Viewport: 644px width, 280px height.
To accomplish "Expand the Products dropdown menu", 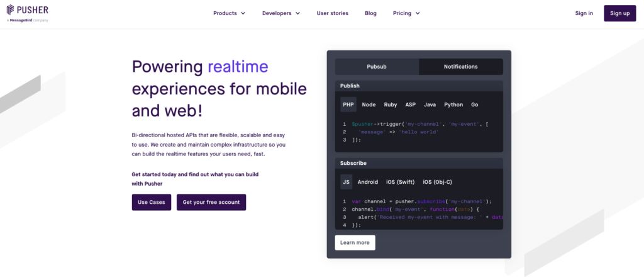I will (229, 13).
